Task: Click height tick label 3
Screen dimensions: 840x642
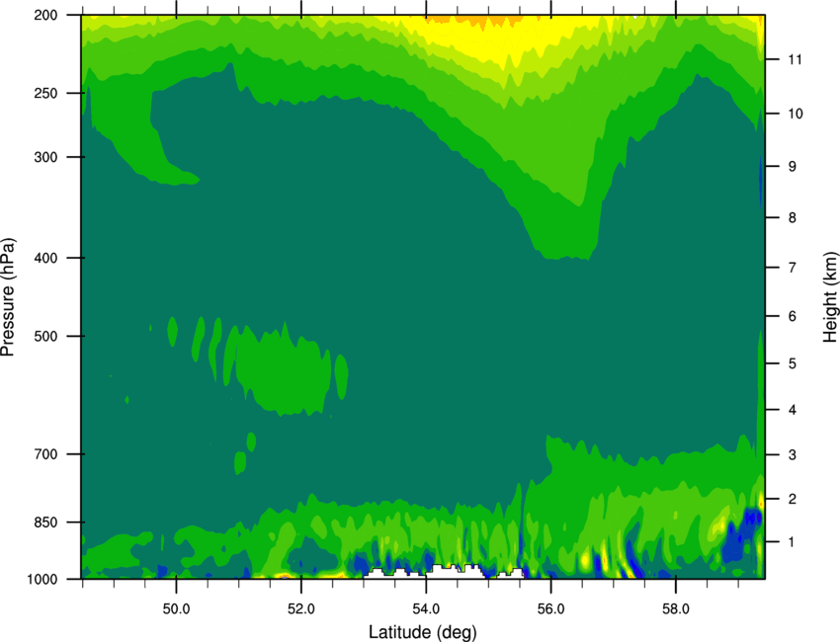Action: pyautogui.click(x=793, y=455)
